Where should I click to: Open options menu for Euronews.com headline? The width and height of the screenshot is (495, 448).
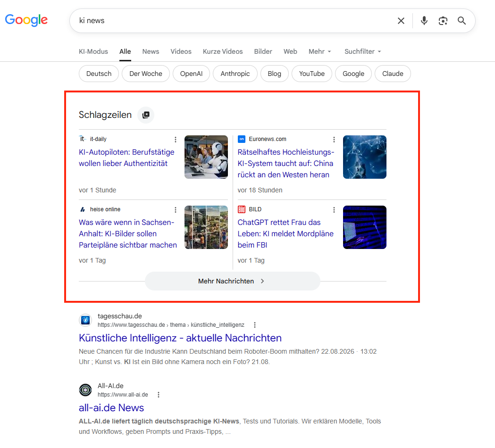(334, 140)
